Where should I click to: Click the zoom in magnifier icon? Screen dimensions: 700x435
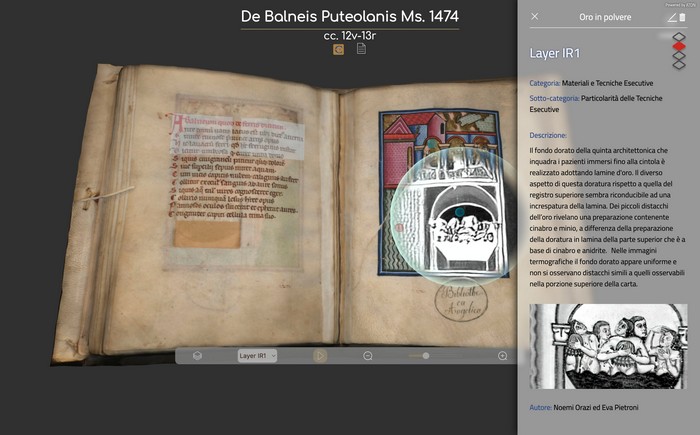pos(502,355)
